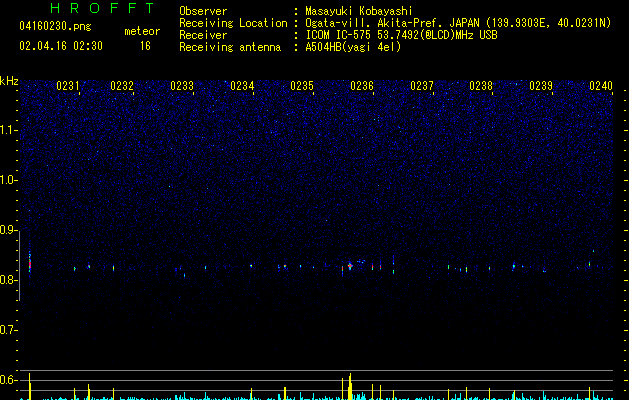Click the antenna value A504HB(yagi 4el)
Image resolution: width=629 pixels, height=400 pixels.
pos(353,47)
